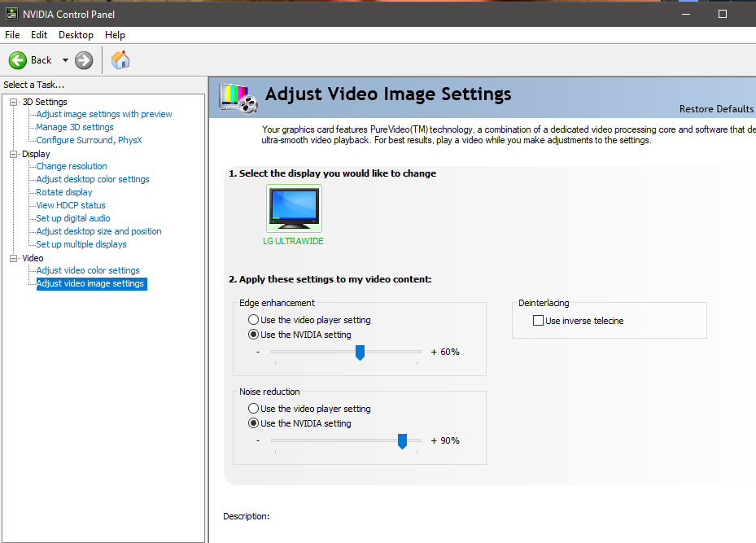
Task: Select Noise reduction NVIDIA setting radio
Action: pyautogui.click(x=253, y=423)
